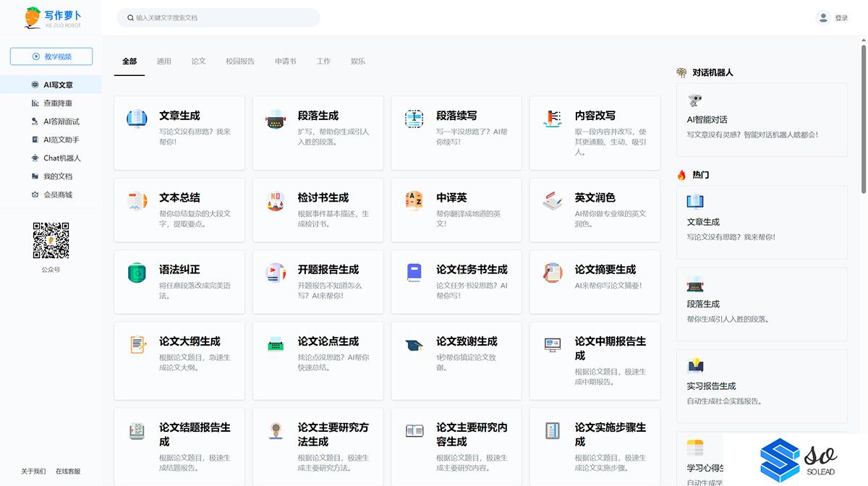Screen dimensions: 868x486
Task: Click the 登录 login link
Action: point(841,18)
